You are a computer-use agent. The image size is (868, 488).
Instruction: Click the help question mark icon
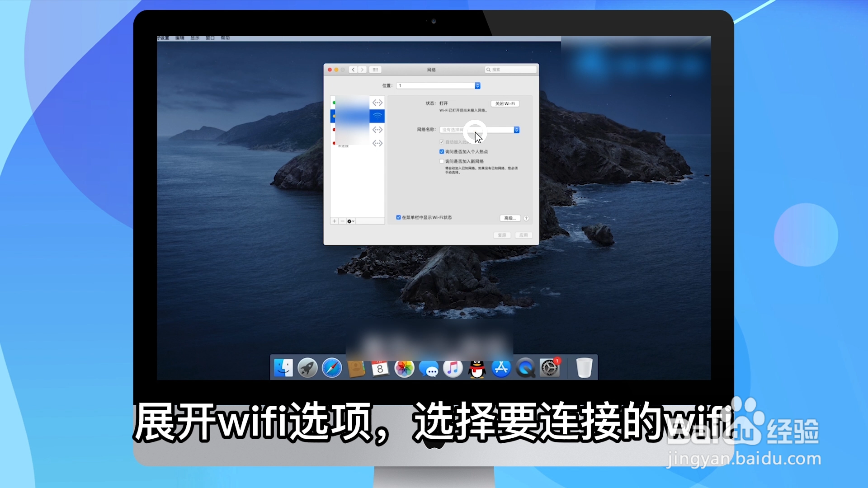(527, 218)
